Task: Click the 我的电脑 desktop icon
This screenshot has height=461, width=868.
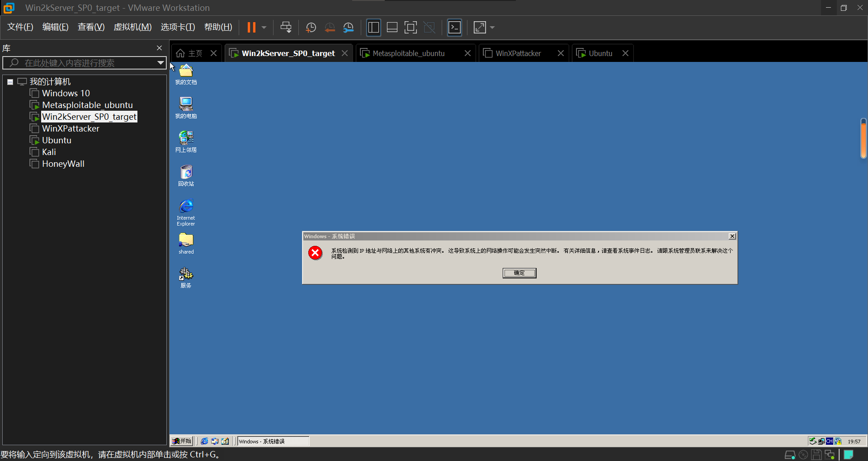Action: 186,108
